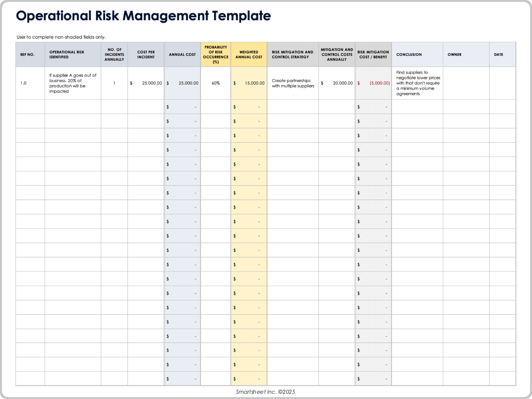Click the RISK MITIGATION AND CONTROL STRATEGY header
Screen dimensions: 532x399
(292, 54)
